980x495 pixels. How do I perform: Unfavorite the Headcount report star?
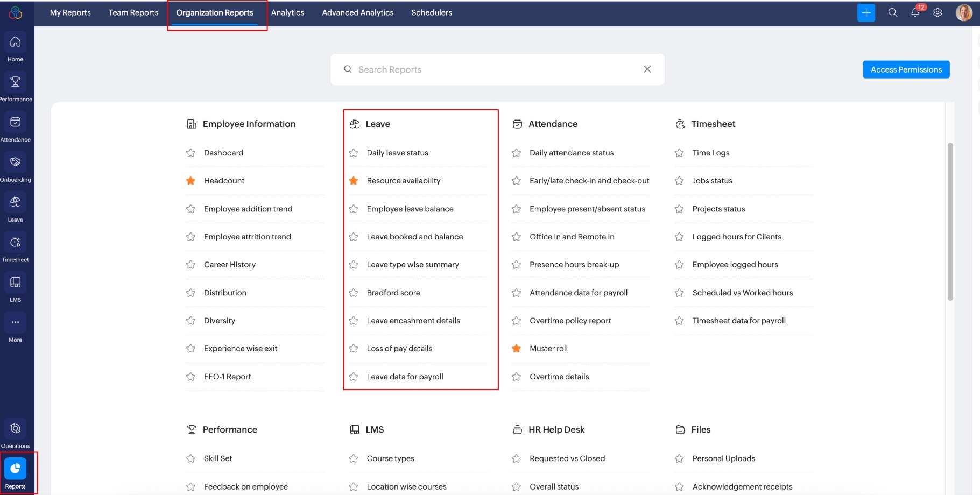191,181
